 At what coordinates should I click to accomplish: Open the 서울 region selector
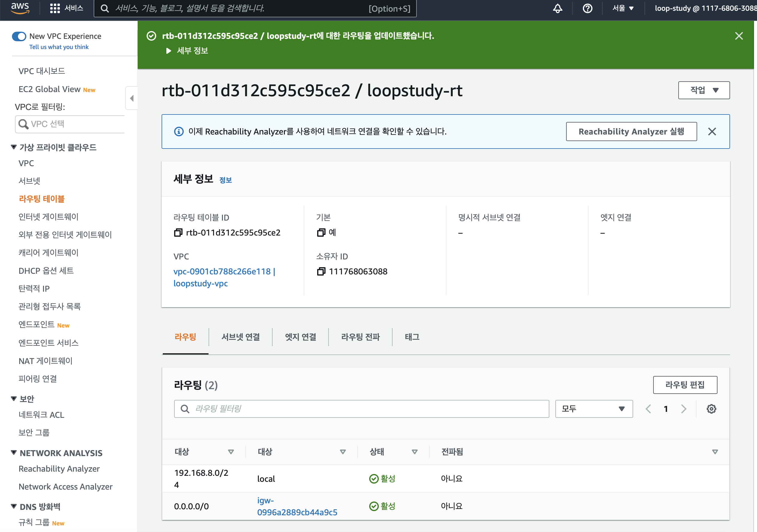[x=623, y=8]
